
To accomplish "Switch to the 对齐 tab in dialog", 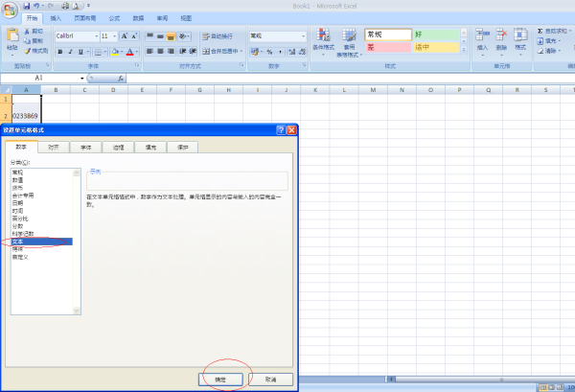I will coord(54,148).
